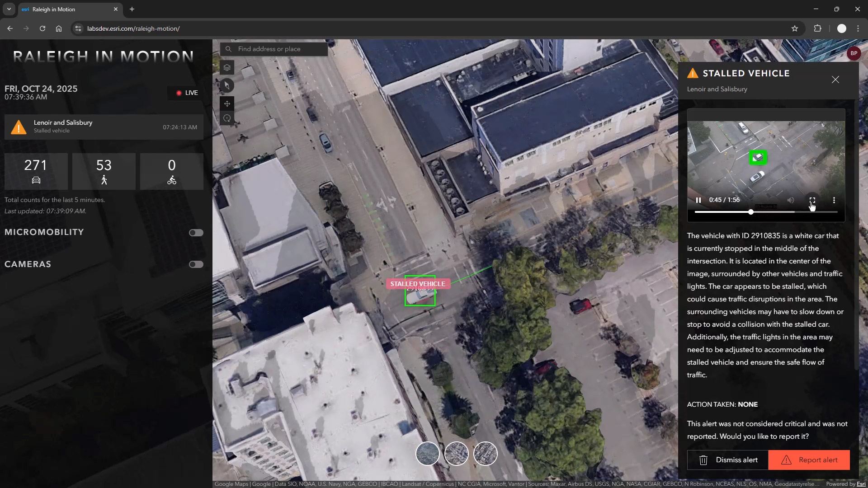Select the pan navigation tool
Image resolution: width=868 pixels, height=488 pixels.
(x=227, y=103)
